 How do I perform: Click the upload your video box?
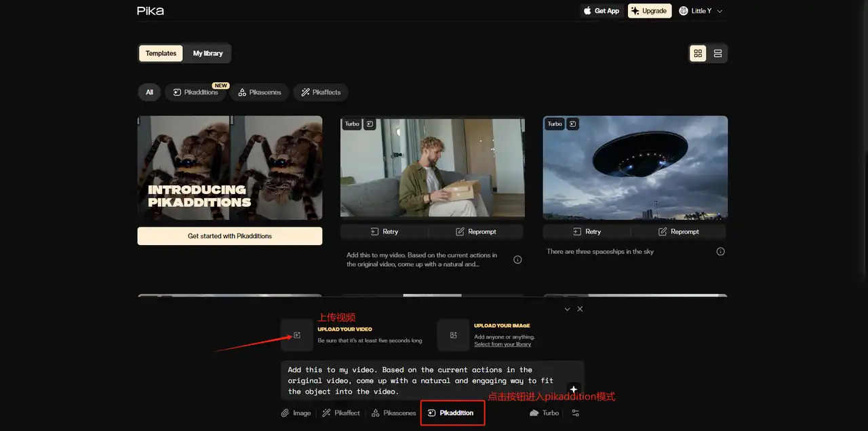297,335
